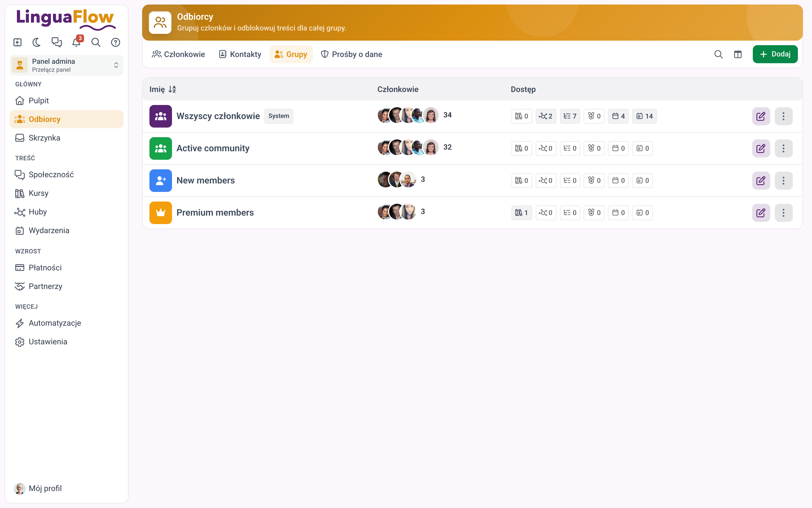The height and width of the screenshot is (508, 812).
Task: Click member avatars of Premium members
Action: (x=397, y=212)
